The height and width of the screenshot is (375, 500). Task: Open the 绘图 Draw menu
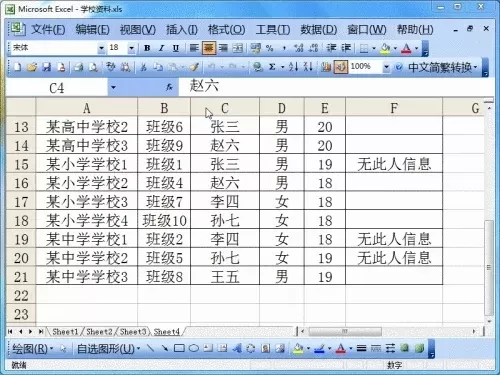pyautogui.click(x=33, y=349)
